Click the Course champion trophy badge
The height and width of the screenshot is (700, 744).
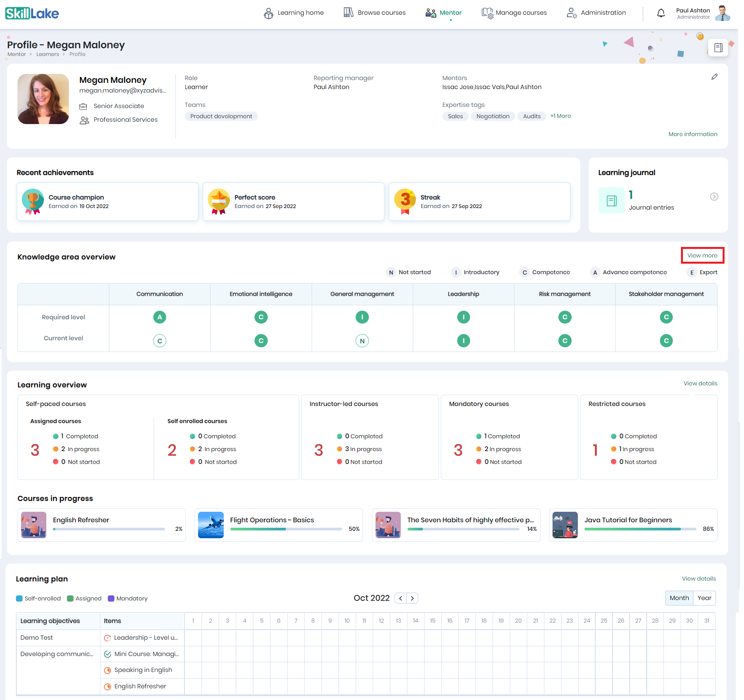[33, 201]
